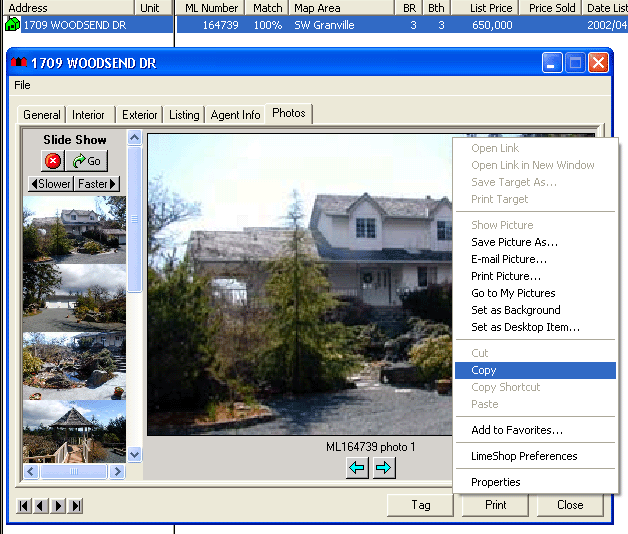Choose Save Picture As from context menu
This screenshot has height=534, width=628.
coord(535,242)
